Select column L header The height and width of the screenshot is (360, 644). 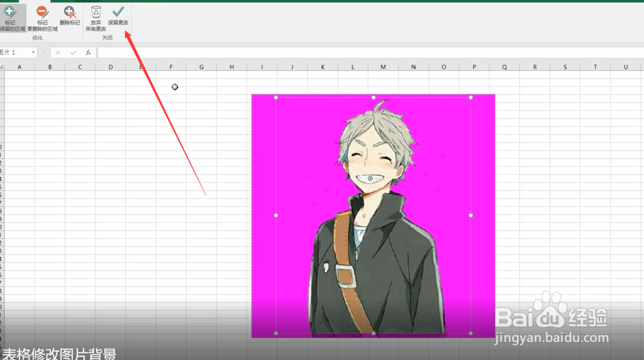353,67
